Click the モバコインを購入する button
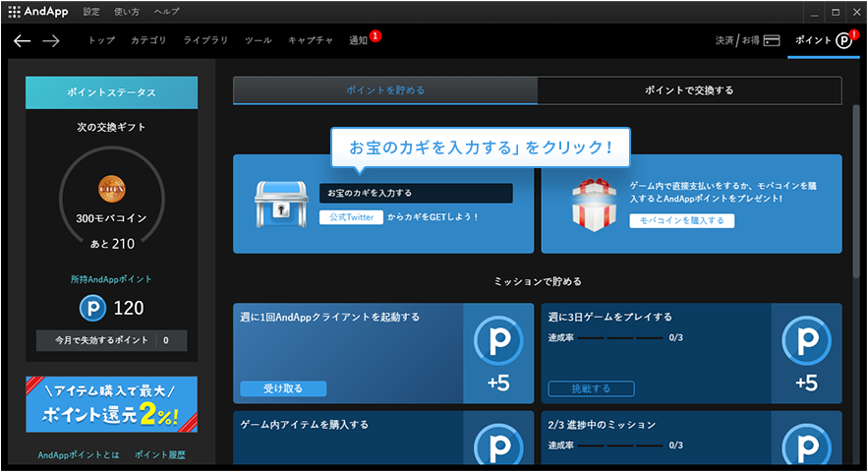 [681, 221]
